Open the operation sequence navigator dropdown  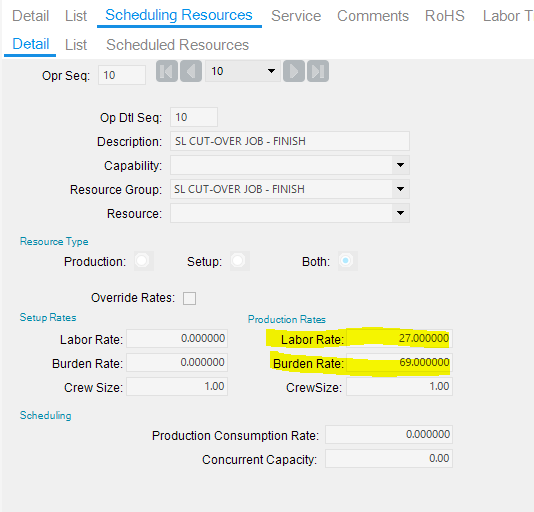coord(271,71)
